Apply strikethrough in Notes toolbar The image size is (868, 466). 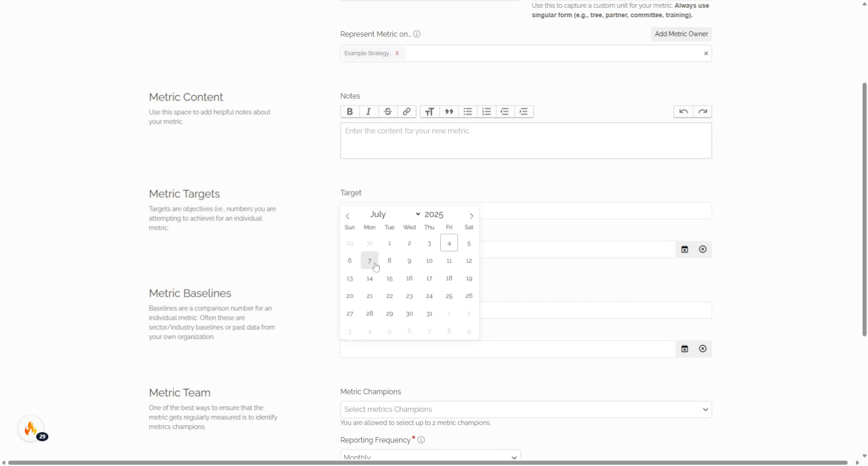387,112
